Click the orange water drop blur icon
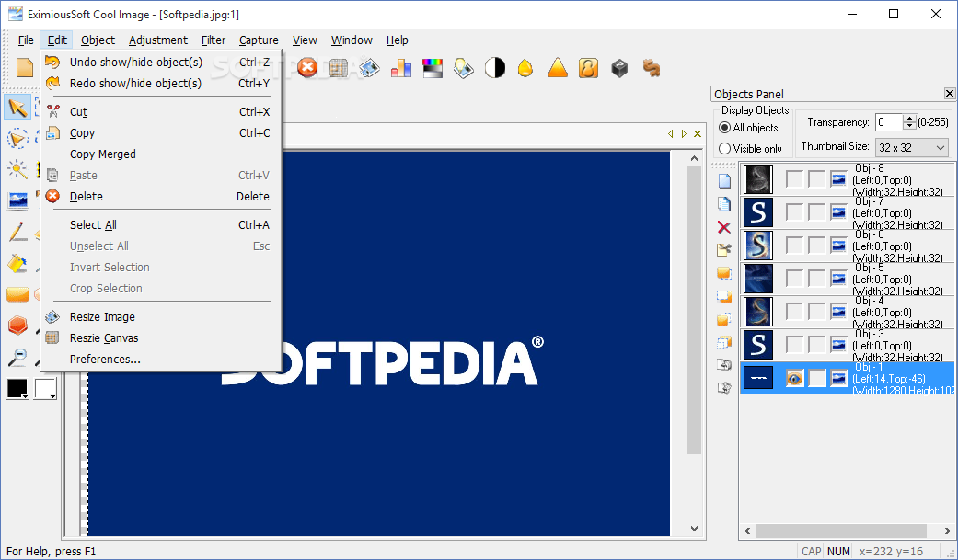958x560 pixels. pos(525,68)
